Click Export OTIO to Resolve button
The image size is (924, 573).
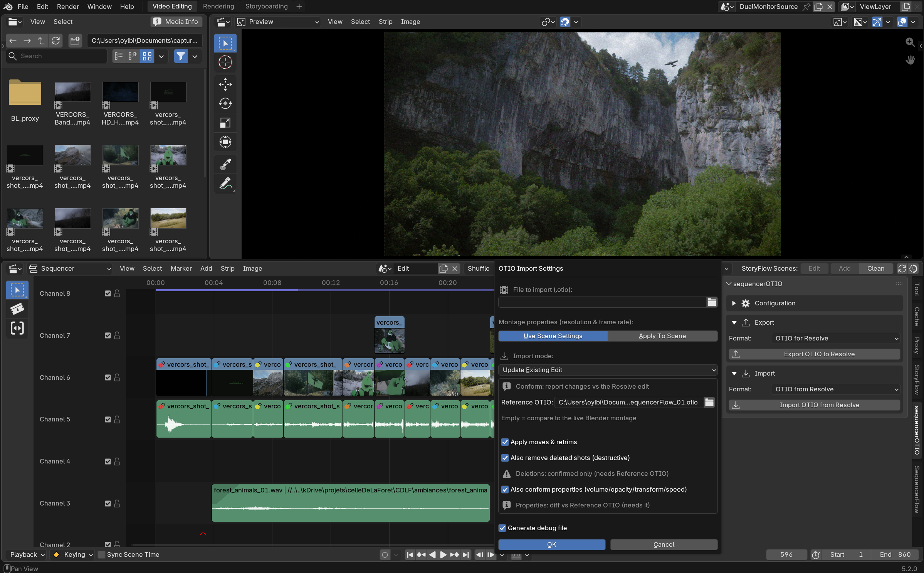click(x=815, y=354)
